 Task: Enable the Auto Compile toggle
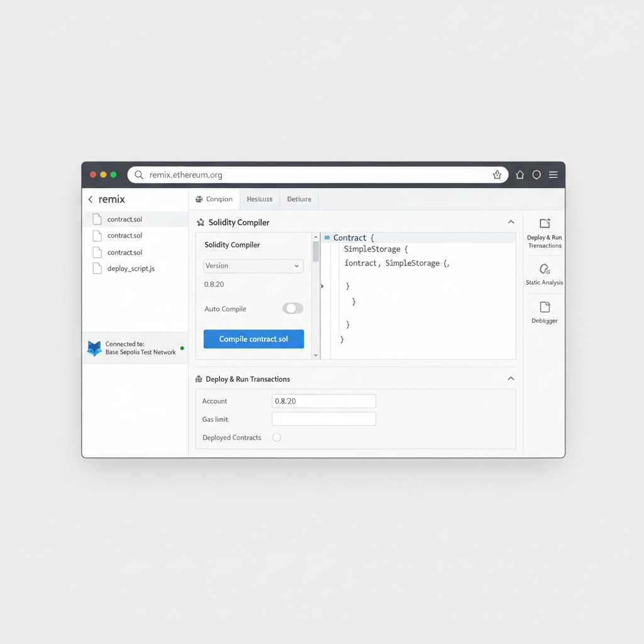pyautogui.click(x=292, y=308)
